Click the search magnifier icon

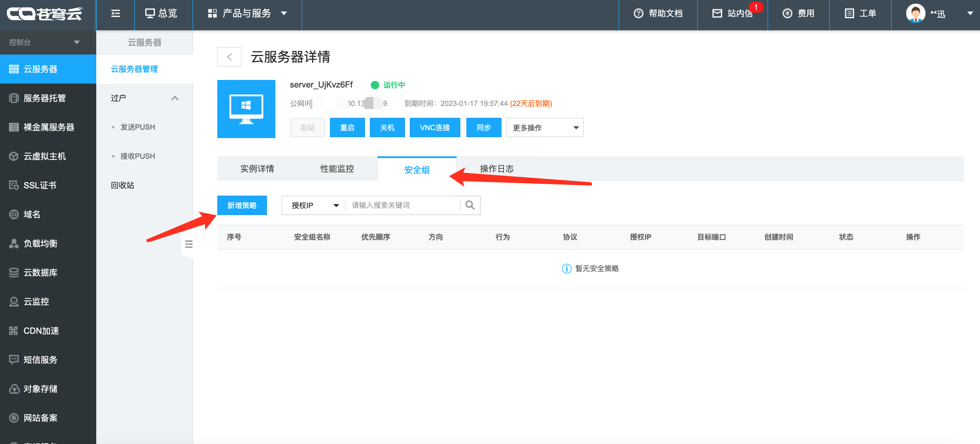pyautogui.click(x=470, y=205)
